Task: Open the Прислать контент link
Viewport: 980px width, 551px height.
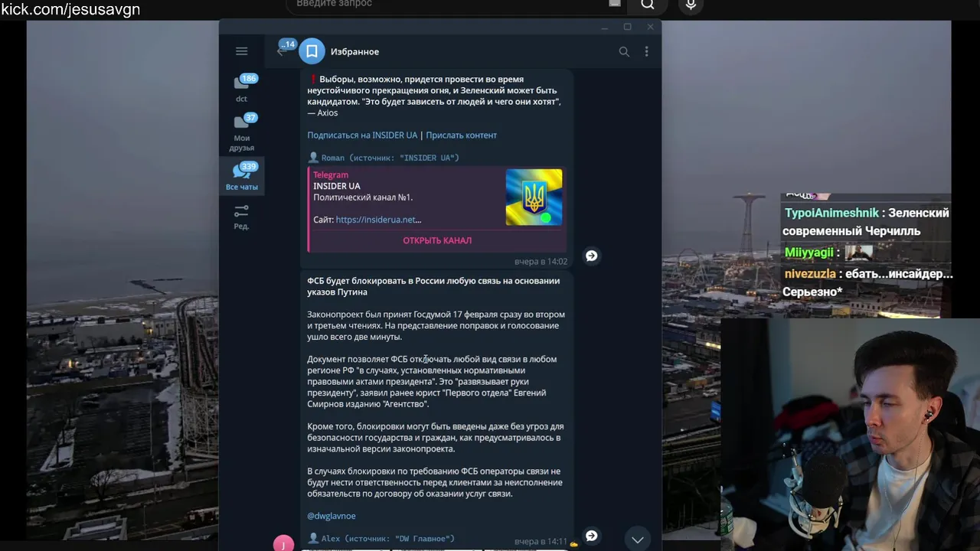Action: [x=461, y=135]
